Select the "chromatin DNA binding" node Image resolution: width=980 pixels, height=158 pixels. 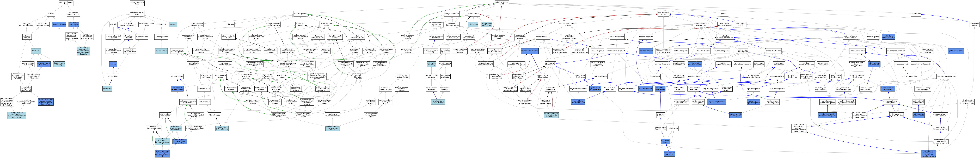[x=59, y=64]
